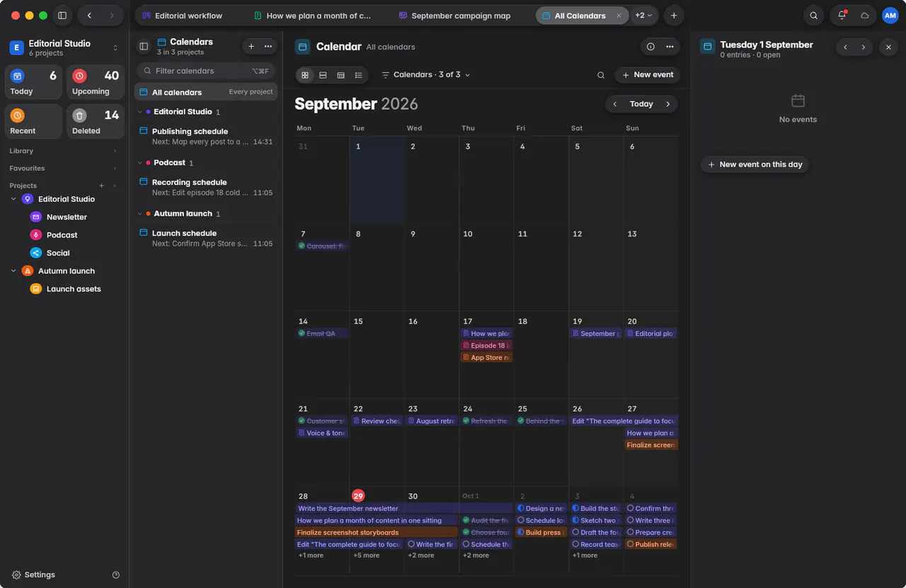The height and width of the screenshot is (588, 906).
Task: Open calendar header more options menu
Action: 670,47
